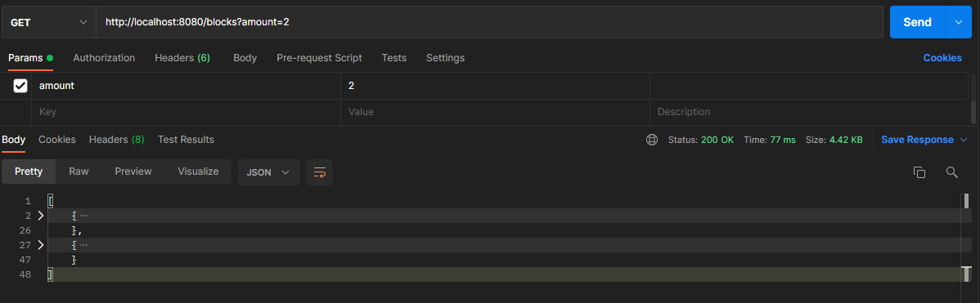Click the Time 77 ms text
The height and width of the screenshot is (303, 980).
(x=770, y=140)
